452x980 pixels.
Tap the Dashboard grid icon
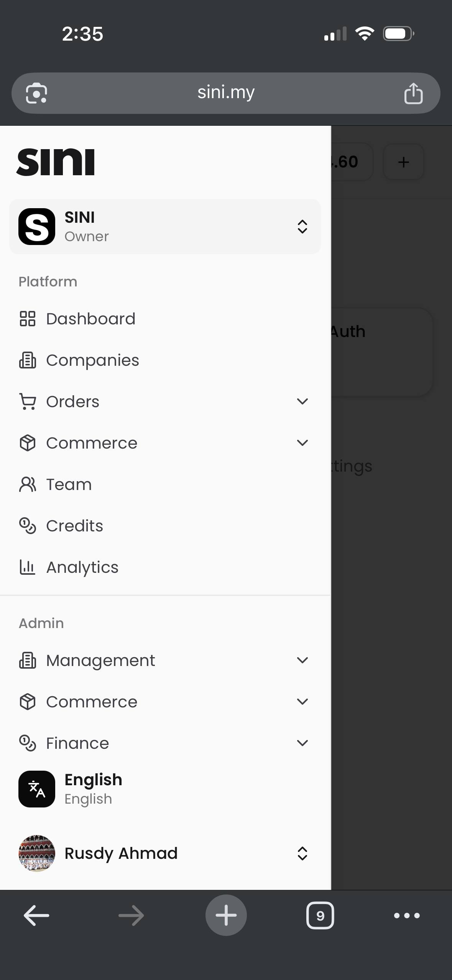coord(27,319)
